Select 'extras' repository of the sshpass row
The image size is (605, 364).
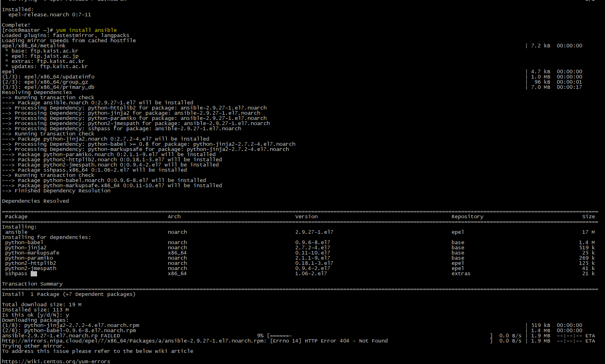[x=461, y=274]
